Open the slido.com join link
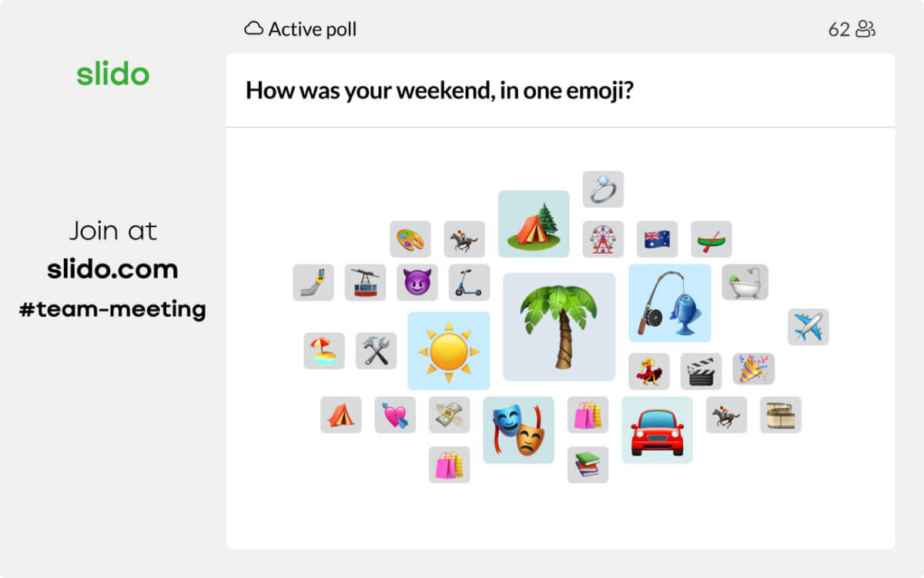Image resolution: width=924 pixels, height=578 pixels. pyautogui.click(x=112, y=269)
